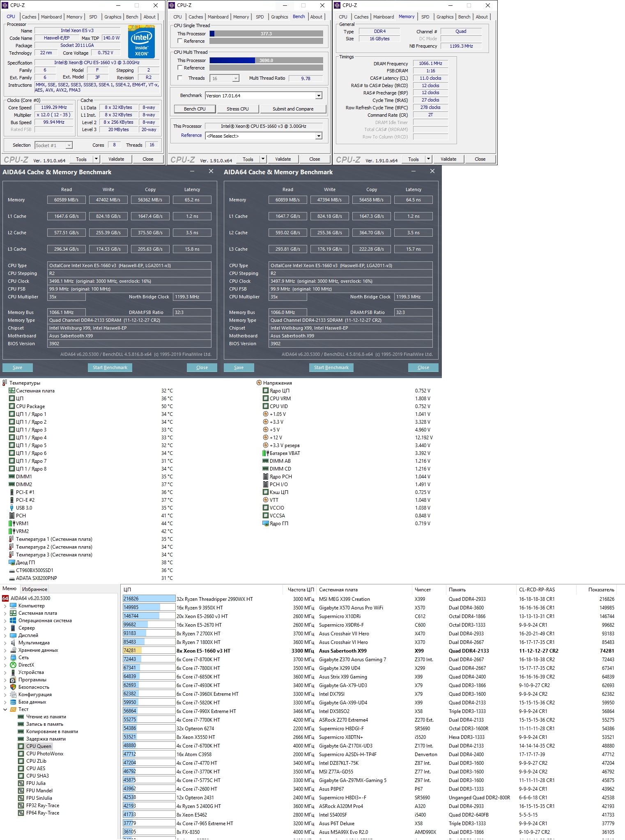Open the Selection Socket #1 dropdown
This screenshot has height=840, width=625.
[69, 145]
